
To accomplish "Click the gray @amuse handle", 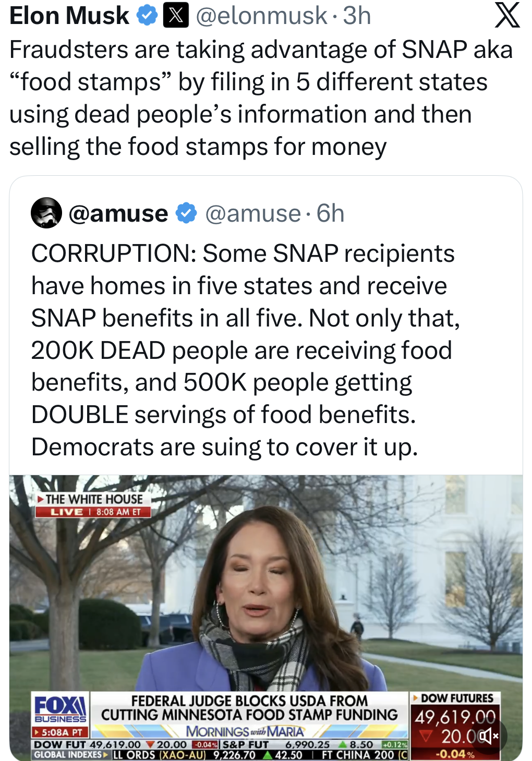I will click(253, 213).
